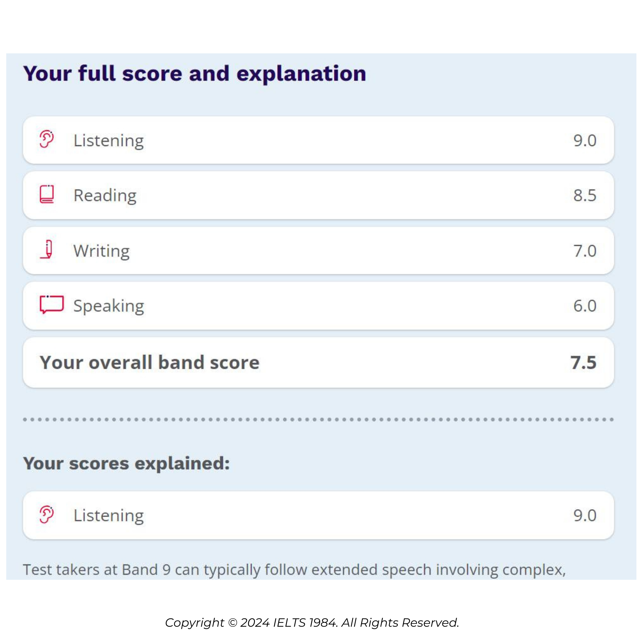Screen dimensions: 644x644
Task: Click the speech bubble icon beside Speaking
Action: pos(51,304)
